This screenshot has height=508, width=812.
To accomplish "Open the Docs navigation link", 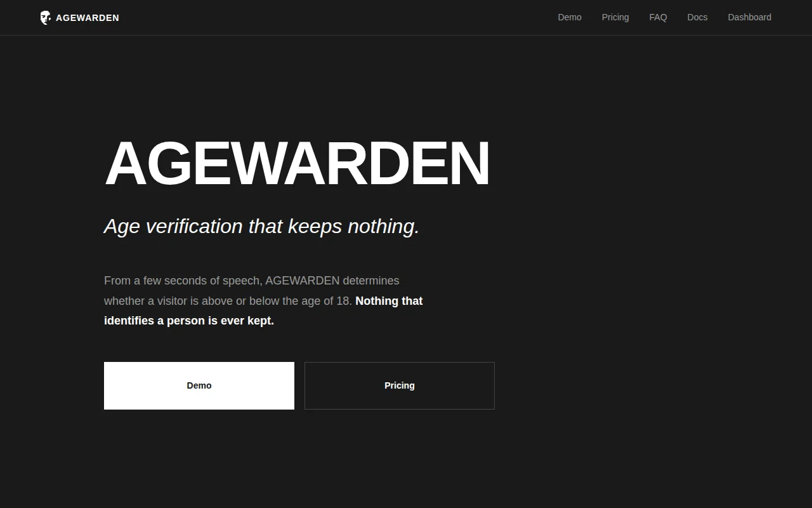I will click(697, 17).
